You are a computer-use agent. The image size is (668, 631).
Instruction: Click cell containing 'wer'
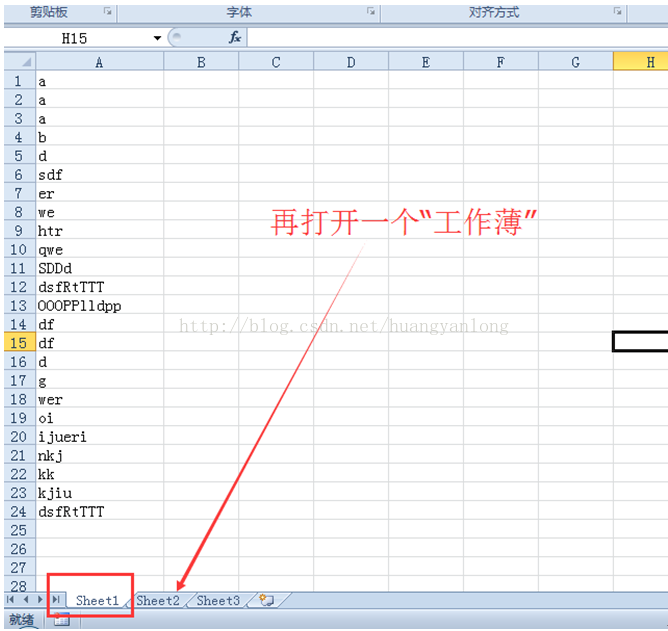(100, 399)
